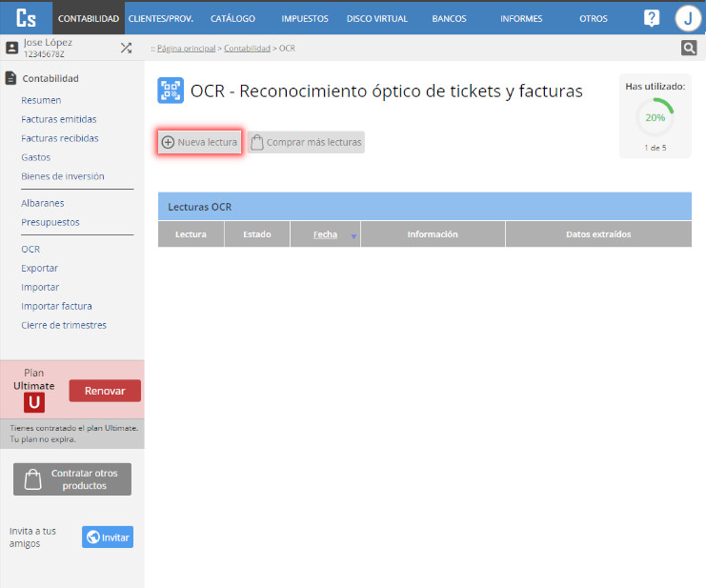This screenshot has width=706, height=588.
Task: Go to Resumen in sidebar
Action: pos(41,100)
